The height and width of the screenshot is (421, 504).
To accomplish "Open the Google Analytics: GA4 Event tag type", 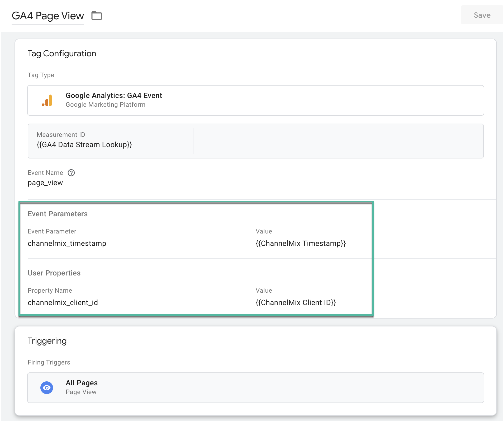I will [255, 100].
